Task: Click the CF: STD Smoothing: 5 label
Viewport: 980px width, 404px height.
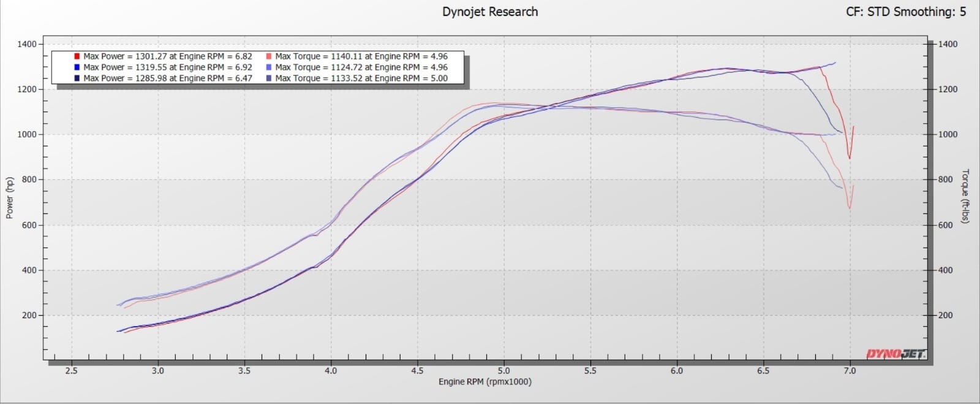Action: (906, 12)
